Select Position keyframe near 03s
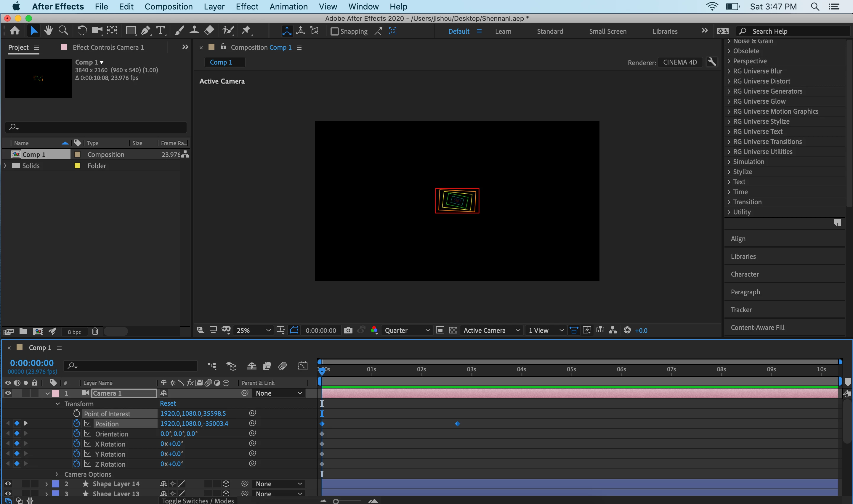Image resolution: width=853 pixels, height=504 pixels. pyautogui.click(x=457, y=423)
